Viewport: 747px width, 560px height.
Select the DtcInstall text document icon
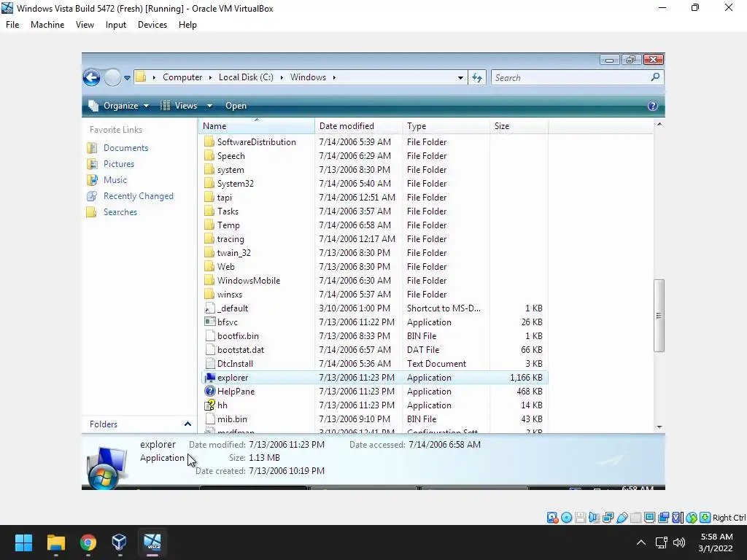click(210, 364)
